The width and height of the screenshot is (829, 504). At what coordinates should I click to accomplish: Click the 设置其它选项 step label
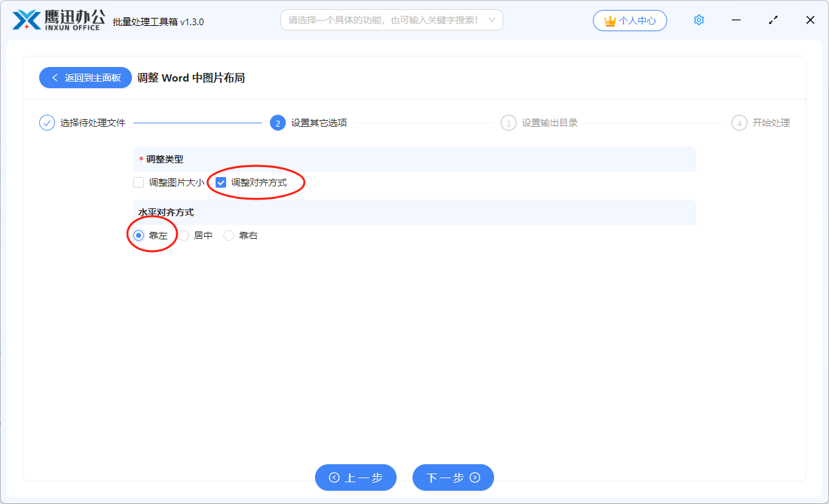(x=319, y=123)
